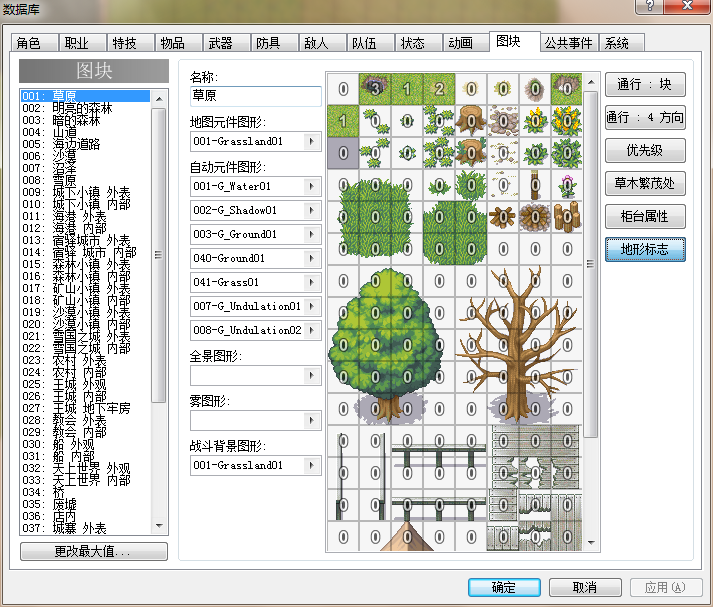Screen dimensions: 713x607
Task: Click the tileset list scroll down arrow
Action: (159, 526)
